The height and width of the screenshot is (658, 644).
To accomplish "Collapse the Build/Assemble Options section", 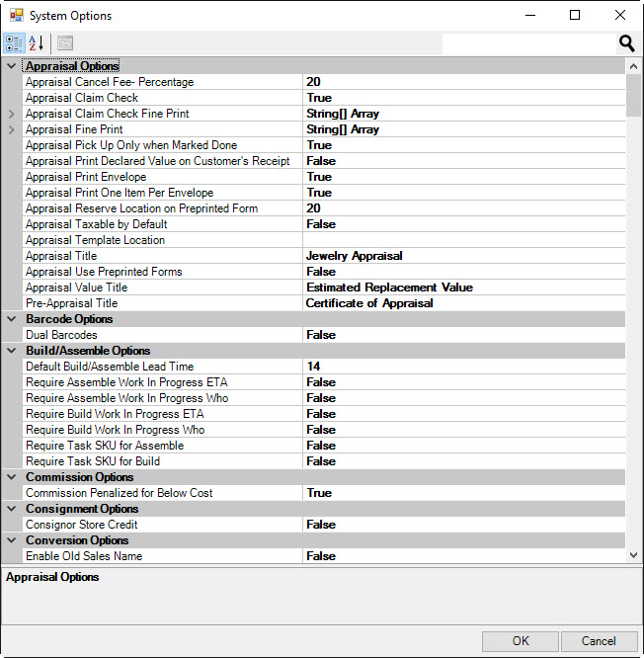I will [12, 351].
